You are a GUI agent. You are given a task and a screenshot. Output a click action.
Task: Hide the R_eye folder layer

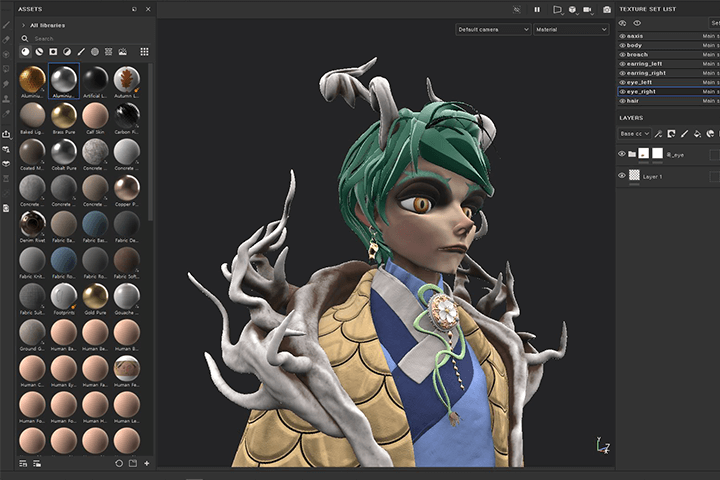[622, 154]
